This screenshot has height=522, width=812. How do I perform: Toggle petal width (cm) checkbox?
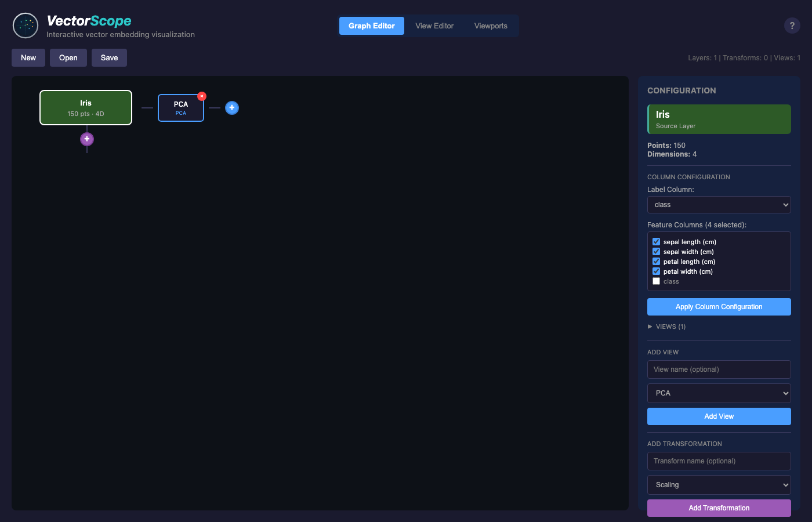coord(657,271)
